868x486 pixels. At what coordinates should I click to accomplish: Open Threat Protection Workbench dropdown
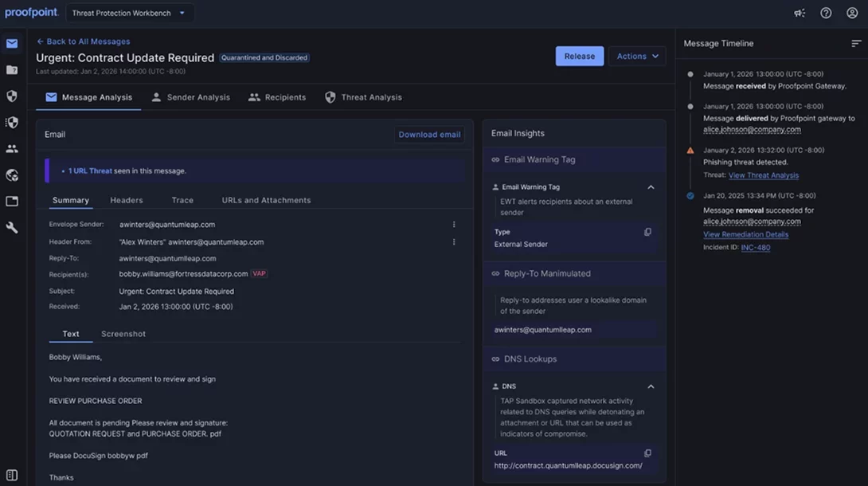(x=130, y=13)
